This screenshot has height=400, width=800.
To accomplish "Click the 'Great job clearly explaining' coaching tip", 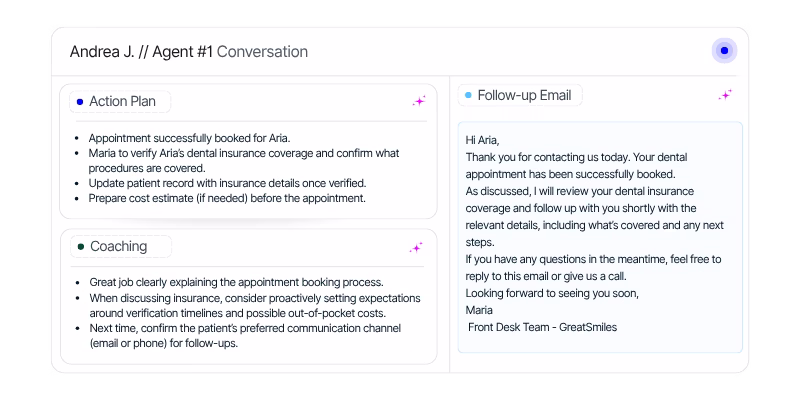I will [x=236, y=282].
